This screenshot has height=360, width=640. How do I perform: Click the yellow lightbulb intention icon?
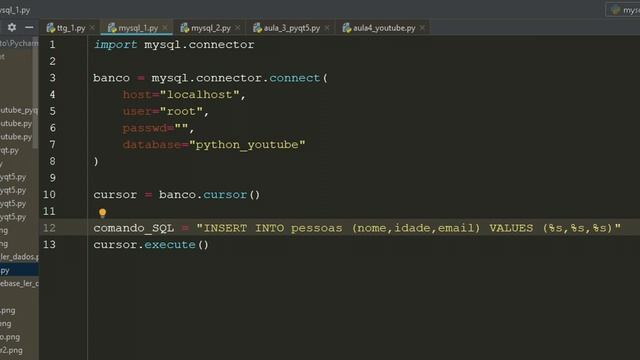coord(102,213)
